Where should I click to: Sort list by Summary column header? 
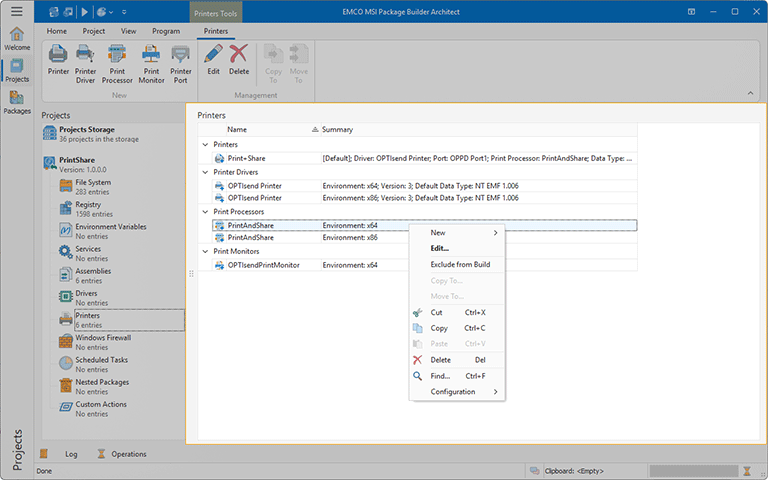point(337,130)
